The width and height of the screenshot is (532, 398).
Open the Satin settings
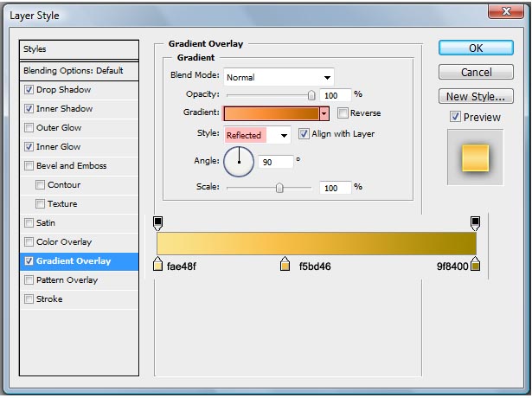point(46,223)
